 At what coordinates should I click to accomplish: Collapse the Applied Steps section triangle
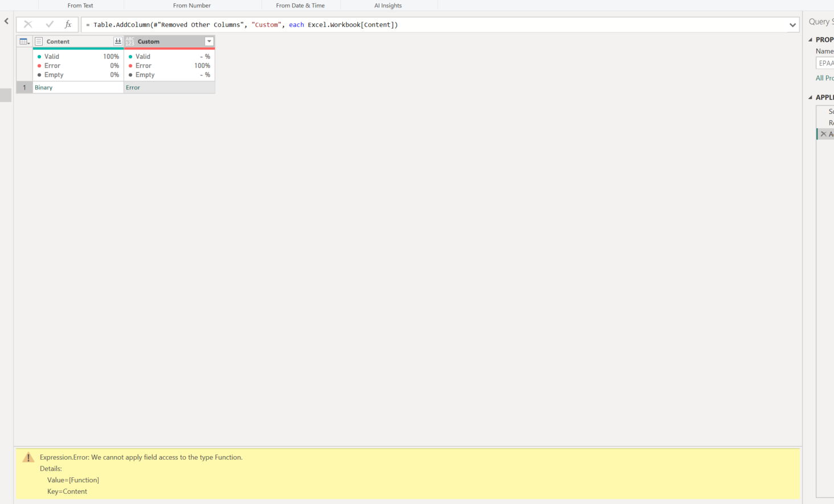tap(811, 97)
